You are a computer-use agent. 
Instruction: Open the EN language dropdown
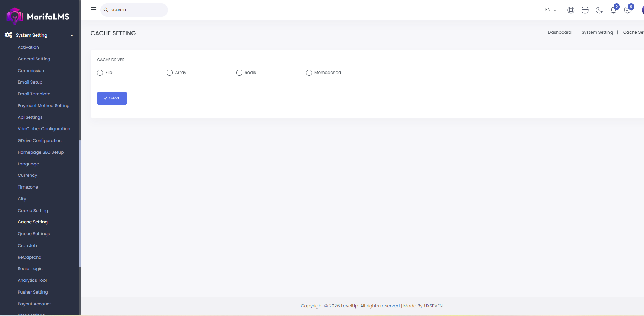(551, 10)
